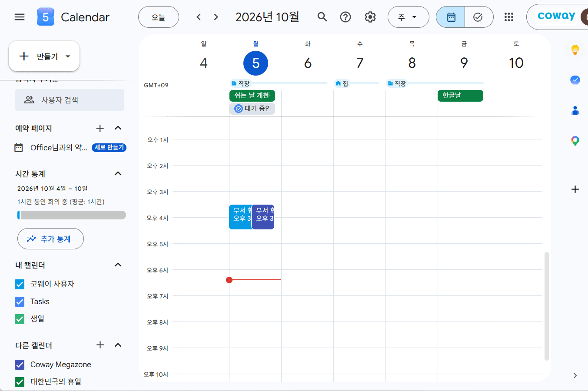This screenshot has width=588, height=391.
Task: Select Friday 9 in the week header
Action: pos(464,63)
